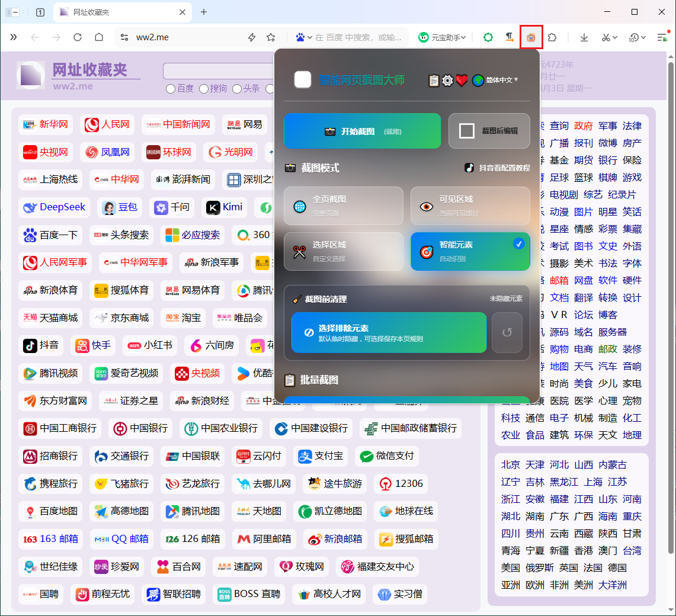Open the 元宝助手 dropdown

tap(443, 37)
